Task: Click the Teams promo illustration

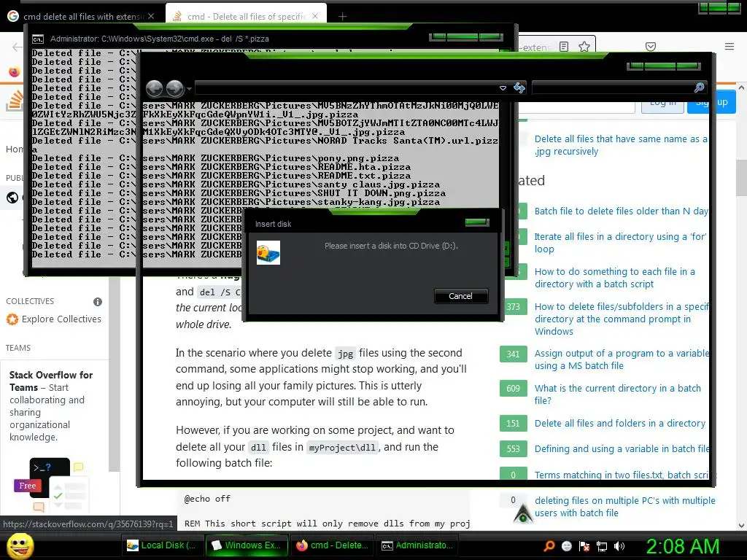Action: (x=50, y=484)
